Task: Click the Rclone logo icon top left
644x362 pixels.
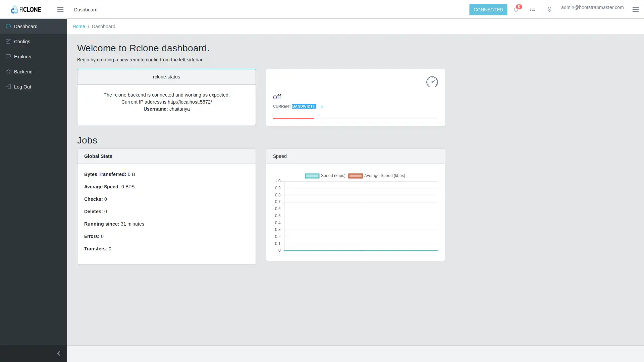Action: pos(14,10)
